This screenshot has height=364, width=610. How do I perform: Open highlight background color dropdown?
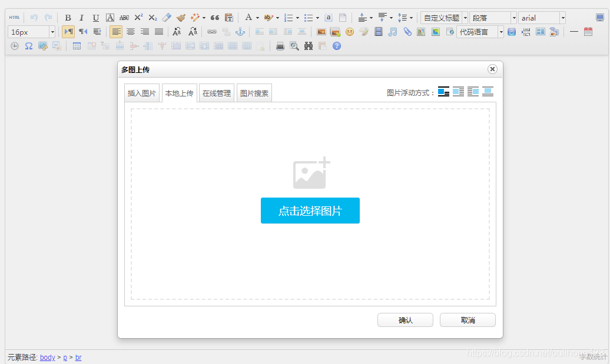click(x=277, y=18)
